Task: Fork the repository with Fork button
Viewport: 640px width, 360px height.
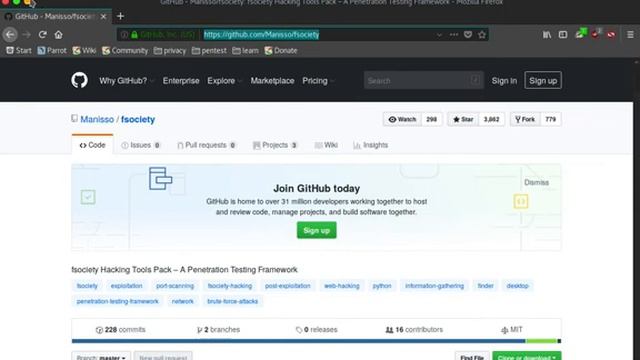Action: (525, 119)
